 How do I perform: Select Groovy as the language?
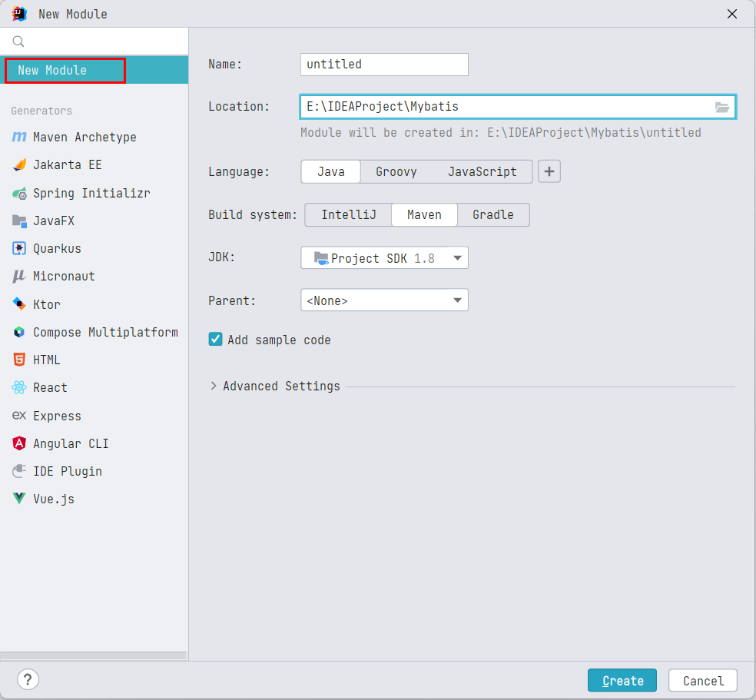coord(396,171)
